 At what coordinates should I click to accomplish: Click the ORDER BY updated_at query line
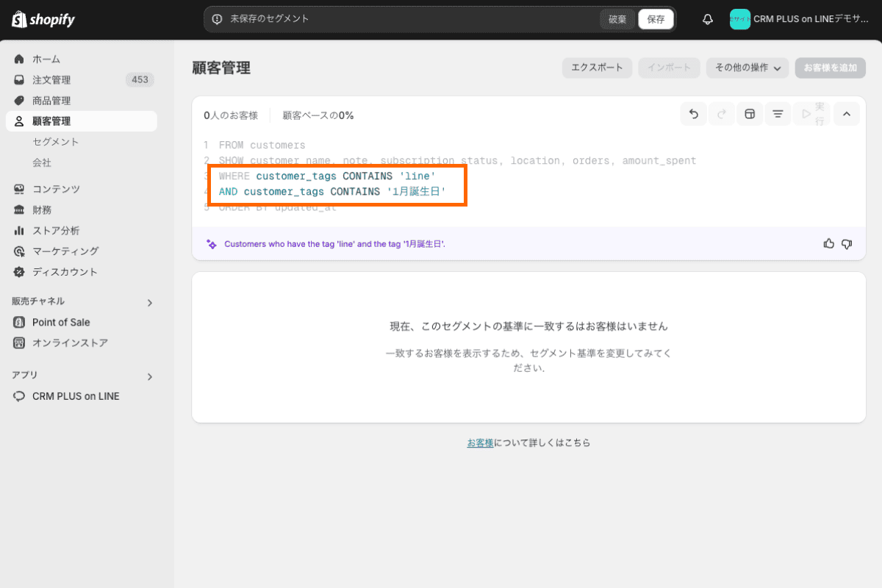[278, 207]
